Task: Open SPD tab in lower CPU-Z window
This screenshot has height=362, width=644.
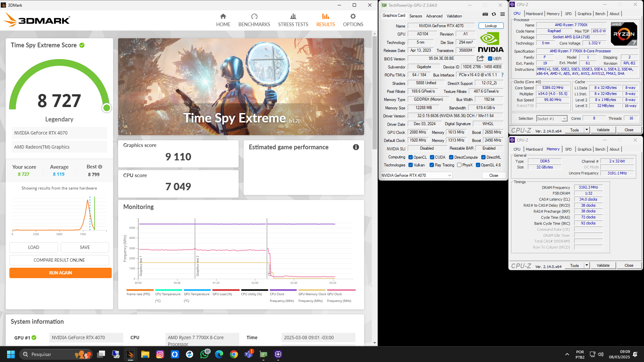Action: (x=568, y=149)
